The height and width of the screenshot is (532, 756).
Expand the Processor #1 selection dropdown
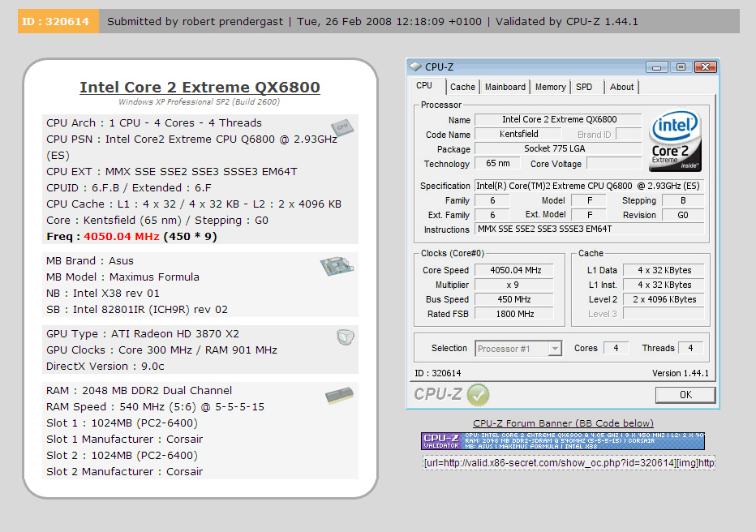tap(556, 348)
